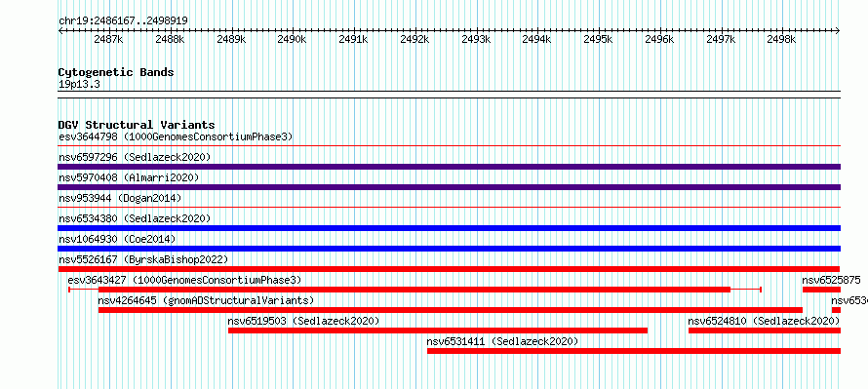This screenshot has width=868, height=389.
Task: Open the nsv6519503 (Sedlazeck2020) label
Action: [303, 321]
